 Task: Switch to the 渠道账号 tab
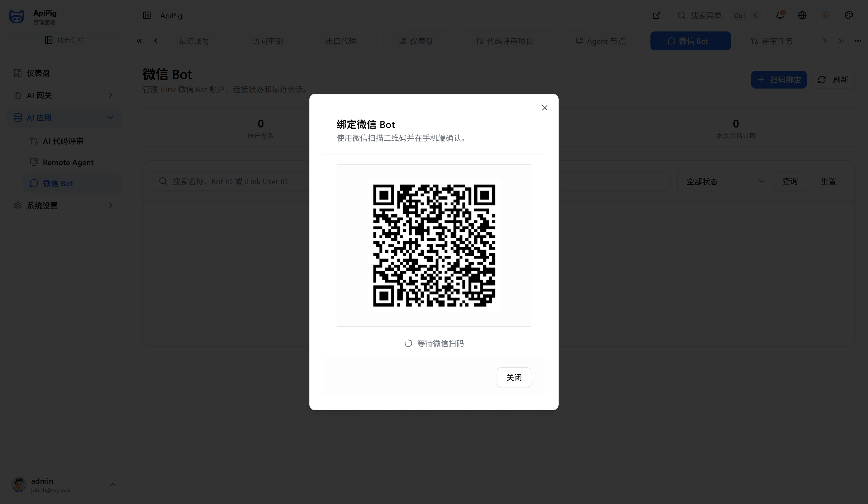(194, 41)
